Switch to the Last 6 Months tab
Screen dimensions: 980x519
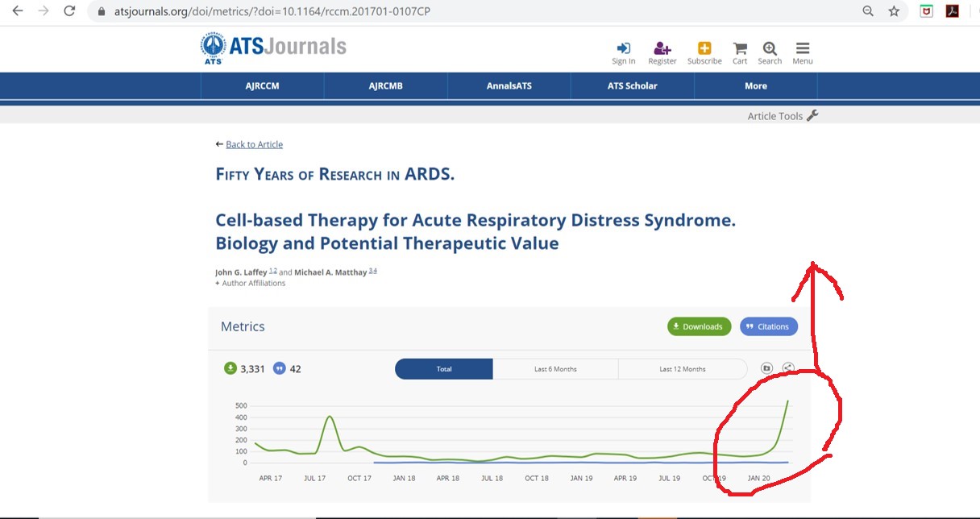click(x=555, y=369)
